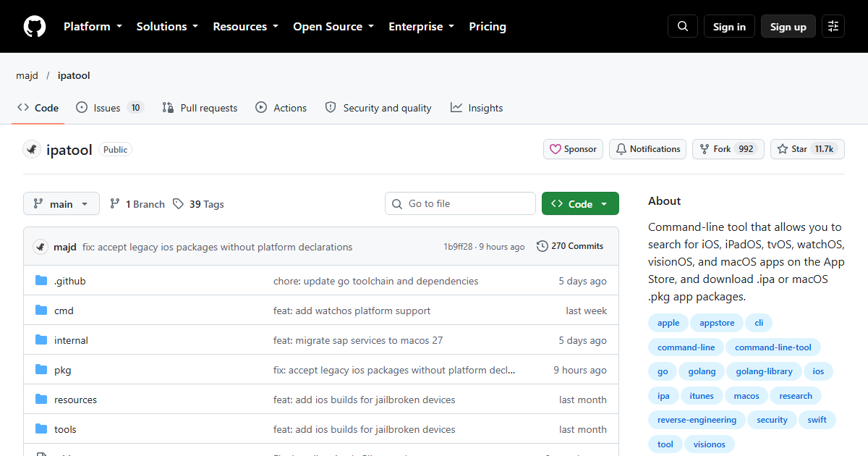
Task: Expand the green Code dropdown button
Action: [x=580, y=204]
